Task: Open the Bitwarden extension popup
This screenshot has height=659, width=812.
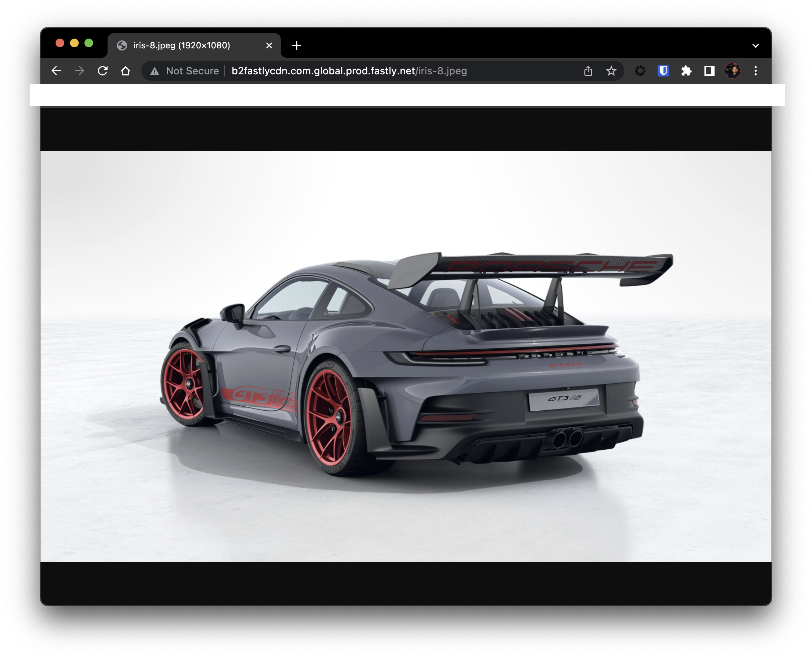Action: [663, 71]
